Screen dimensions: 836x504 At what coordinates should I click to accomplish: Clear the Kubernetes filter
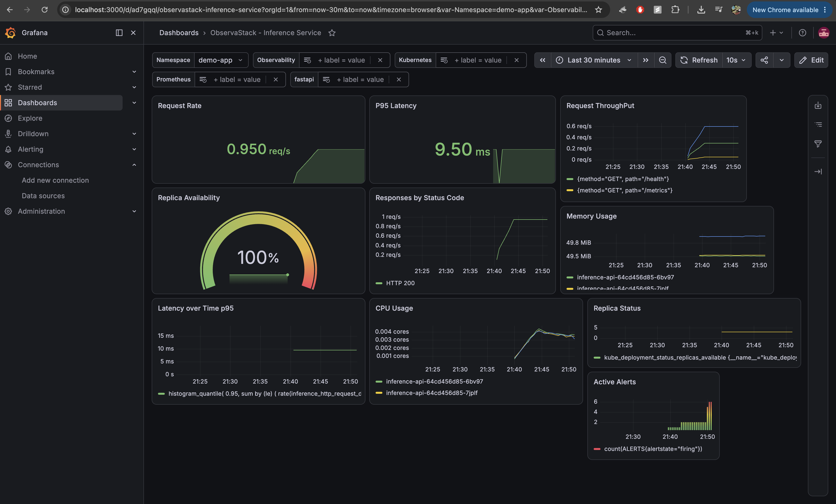coord(516,60)
